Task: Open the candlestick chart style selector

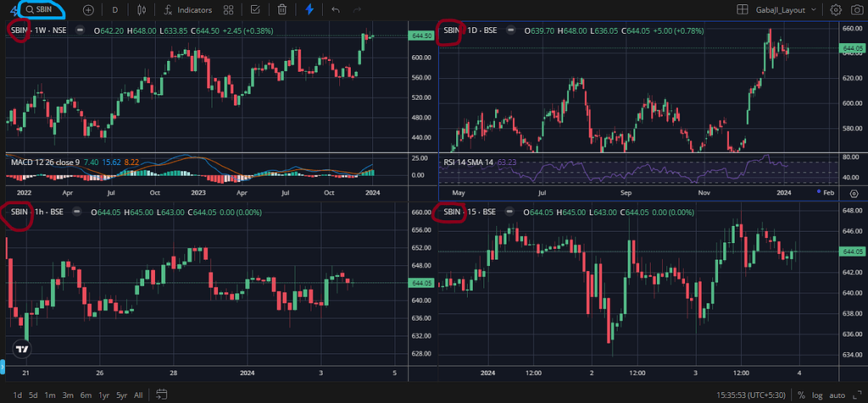Action: (x=141, y=10)
